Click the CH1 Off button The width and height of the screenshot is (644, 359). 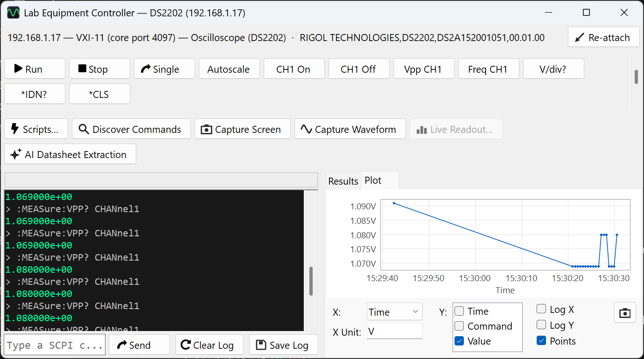pos(358,69)
